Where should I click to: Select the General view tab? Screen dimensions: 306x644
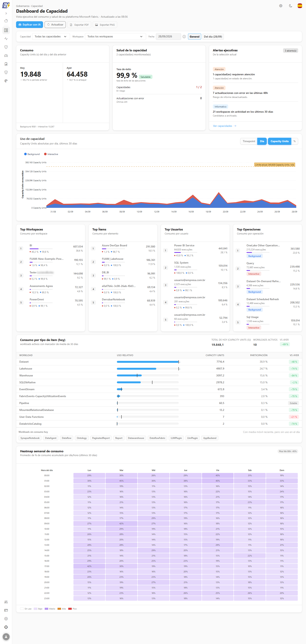(195, 37)
